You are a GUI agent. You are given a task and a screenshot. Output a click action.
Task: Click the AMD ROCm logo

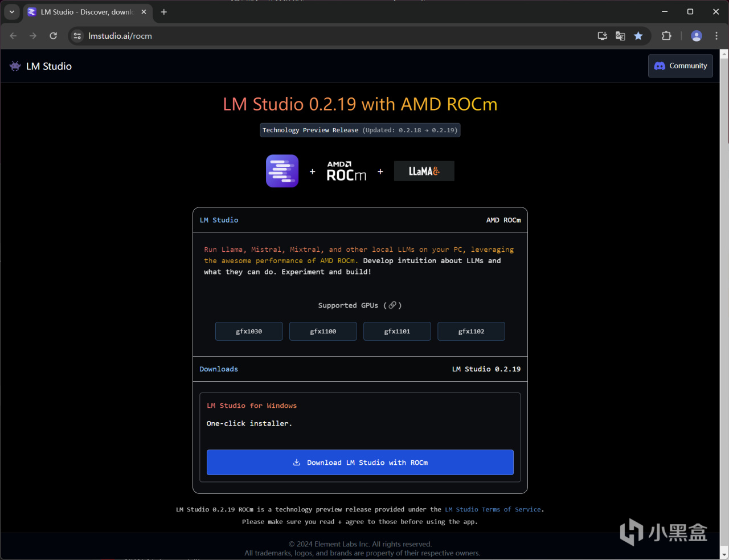[x=346, y=171]
